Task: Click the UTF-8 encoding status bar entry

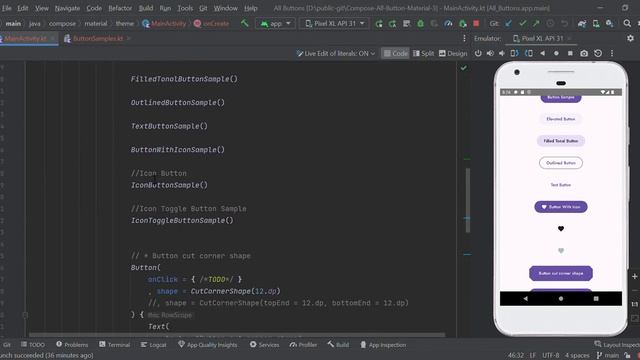Action: coord(551,356)
